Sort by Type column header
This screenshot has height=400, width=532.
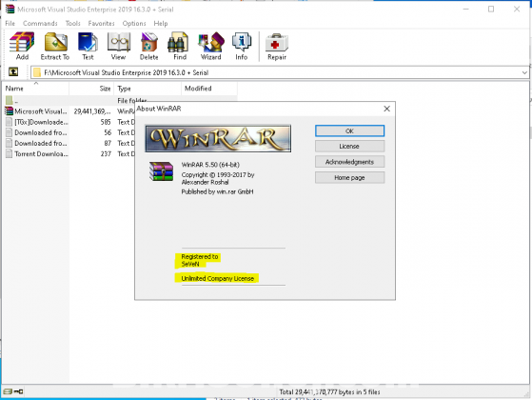[x=148, y=89]
